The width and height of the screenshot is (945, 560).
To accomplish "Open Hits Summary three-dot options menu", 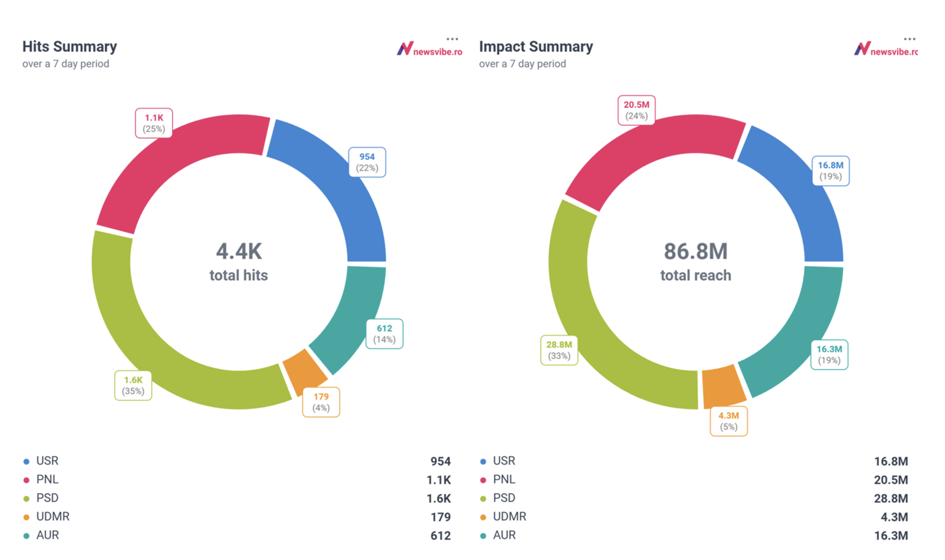I will click(x=452, y=39).
